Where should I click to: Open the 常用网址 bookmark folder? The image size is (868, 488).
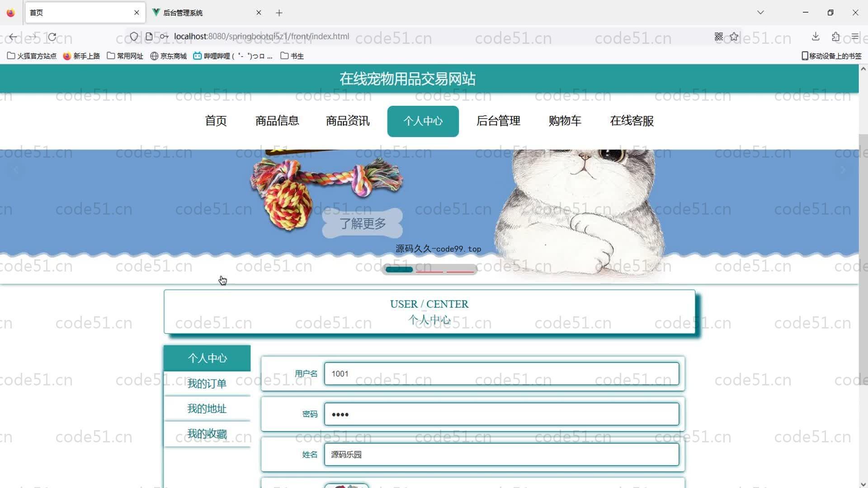[x=125, y=56]
